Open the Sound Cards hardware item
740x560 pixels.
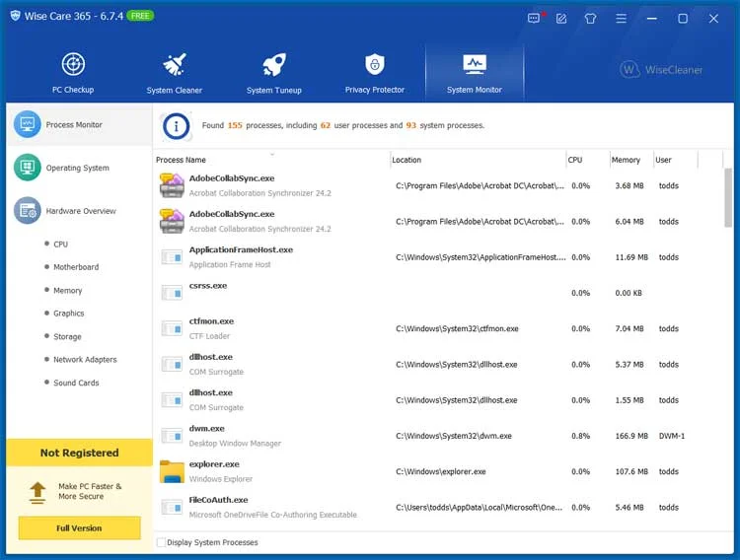coord(76,383)
